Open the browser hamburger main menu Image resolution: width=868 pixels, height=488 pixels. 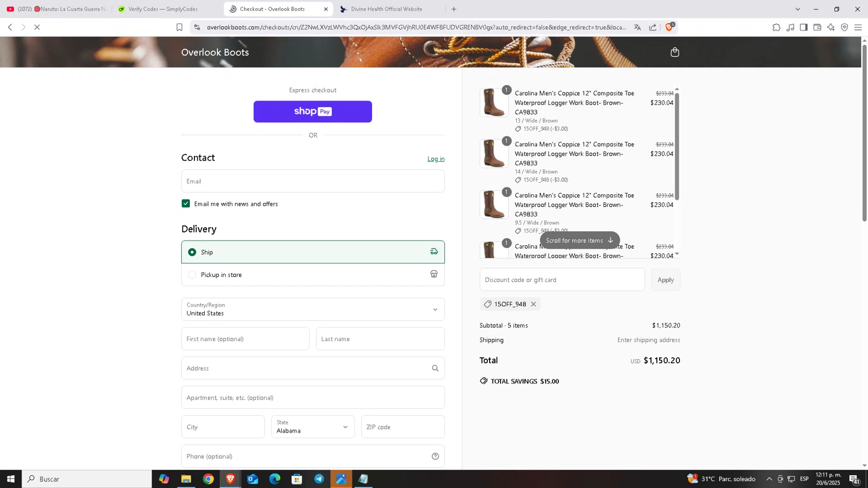[x=858, y=27]
